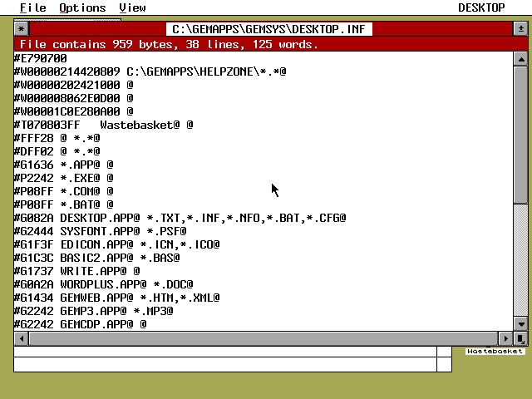The image size is (532, 399).
Task: Click the line '#W000008062E0D00 @'
Action: (74, 98)
